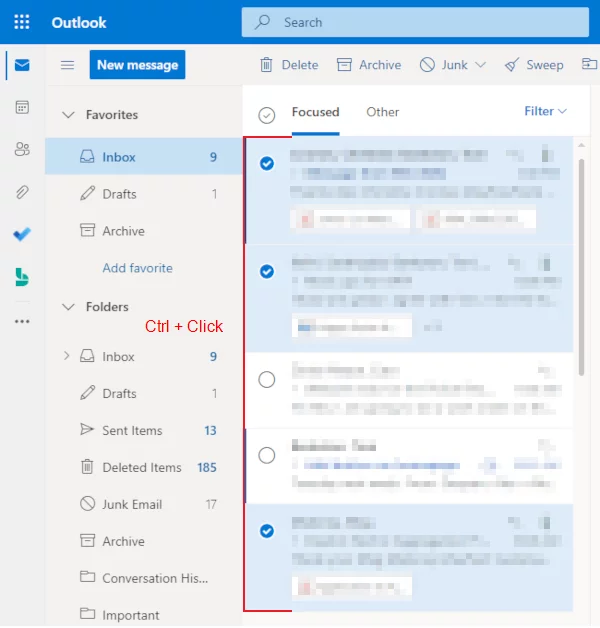Open second attachment of the first email
This screenshot has height=628, width=600.
pyautogui.click(x=476, y=219)
